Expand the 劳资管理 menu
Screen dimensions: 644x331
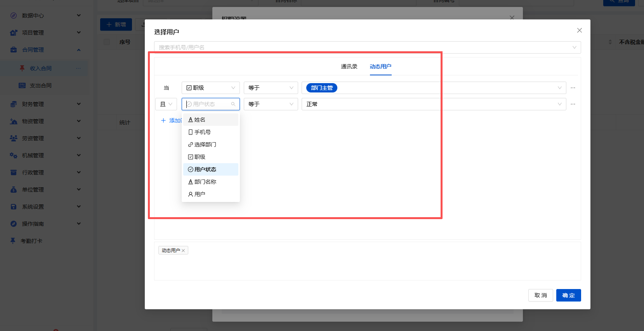[79, 138]
